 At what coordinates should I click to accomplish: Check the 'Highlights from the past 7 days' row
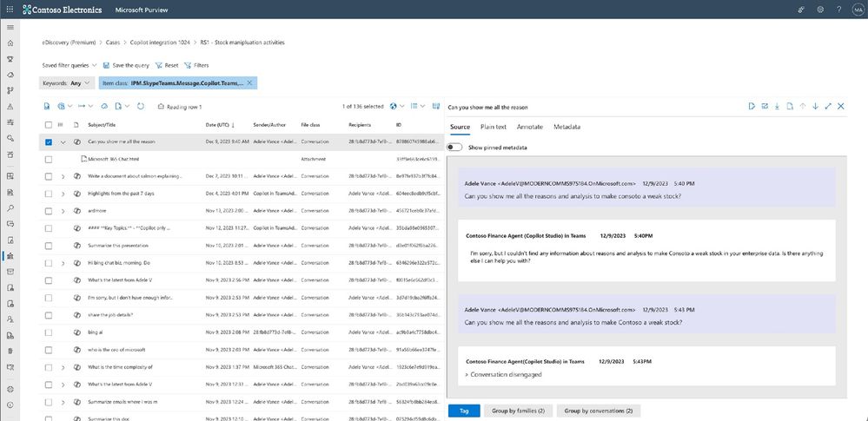49,194
